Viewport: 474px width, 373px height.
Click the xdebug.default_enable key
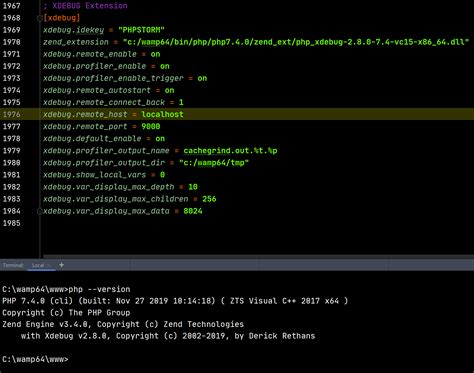click(x=92, y=139)
